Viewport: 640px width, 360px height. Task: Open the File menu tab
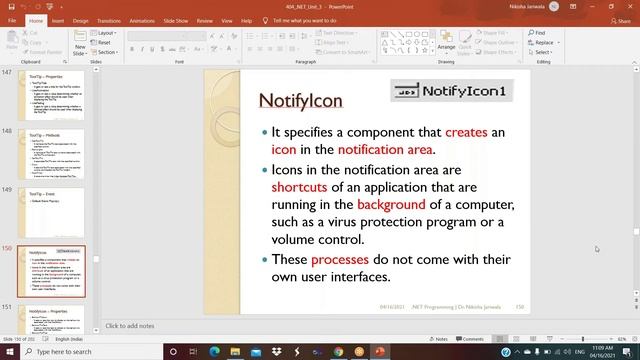pos(12,21)
